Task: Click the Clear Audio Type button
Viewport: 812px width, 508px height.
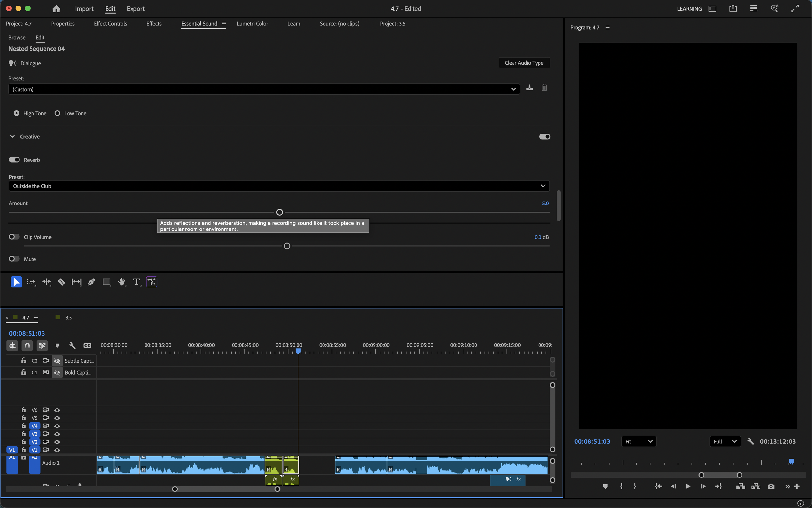Action: (524, 63)
